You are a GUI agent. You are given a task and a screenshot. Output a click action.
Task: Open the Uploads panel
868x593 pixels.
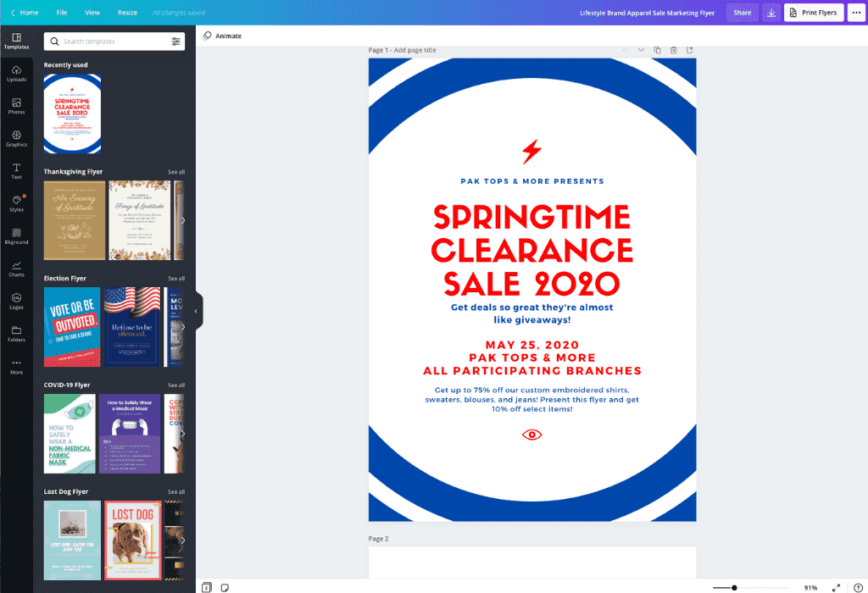click(x=17, y=74)
